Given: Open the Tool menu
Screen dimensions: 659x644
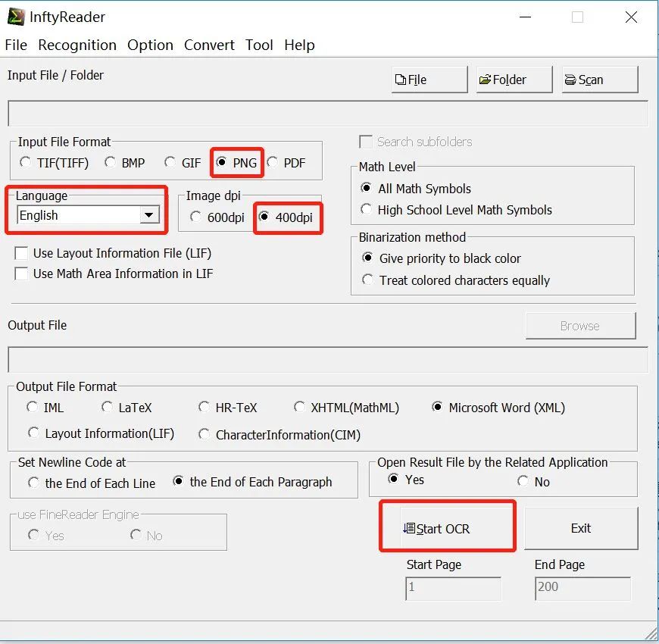Looking at the screenshot, I should click(x=259, y=45).
